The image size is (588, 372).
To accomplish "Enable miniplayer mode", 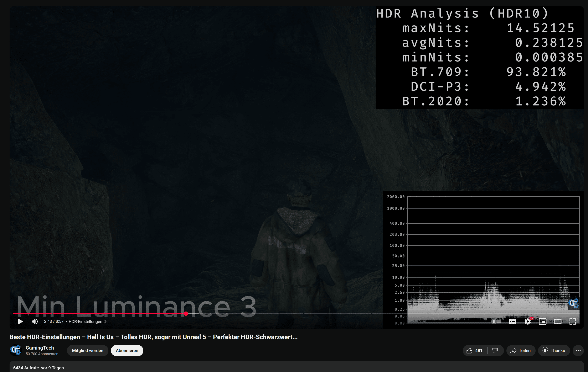I will coord(542,321).
